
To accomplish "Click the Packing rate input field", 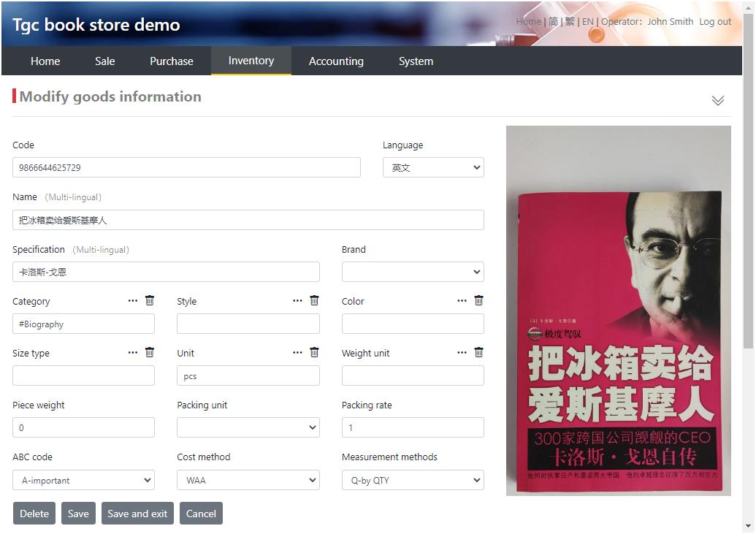I will (x=413, y=427).
